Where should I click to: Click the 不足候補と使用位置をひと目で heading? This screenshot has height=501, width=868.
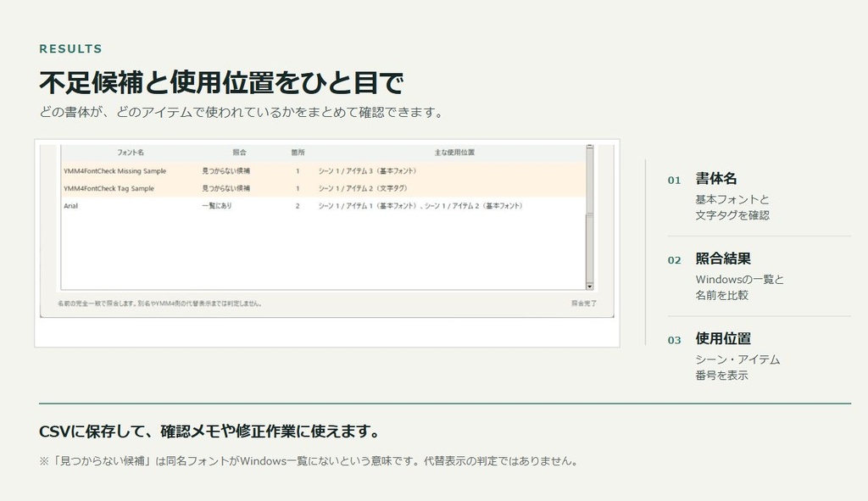pyautogui.click(x=221, y=82)
